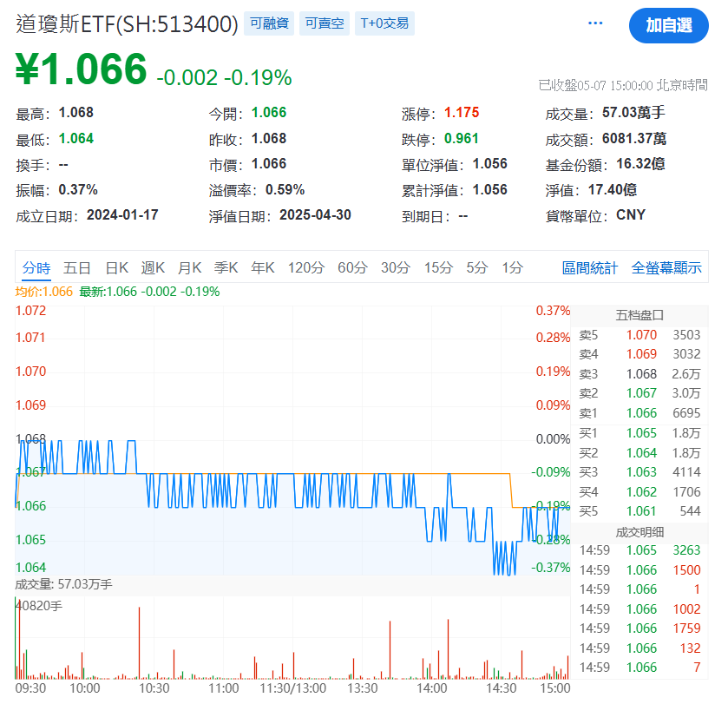Screen dimensions: 728x704
Task: Click the 跌停 value 0.961
Action: [x=462, y=138]
